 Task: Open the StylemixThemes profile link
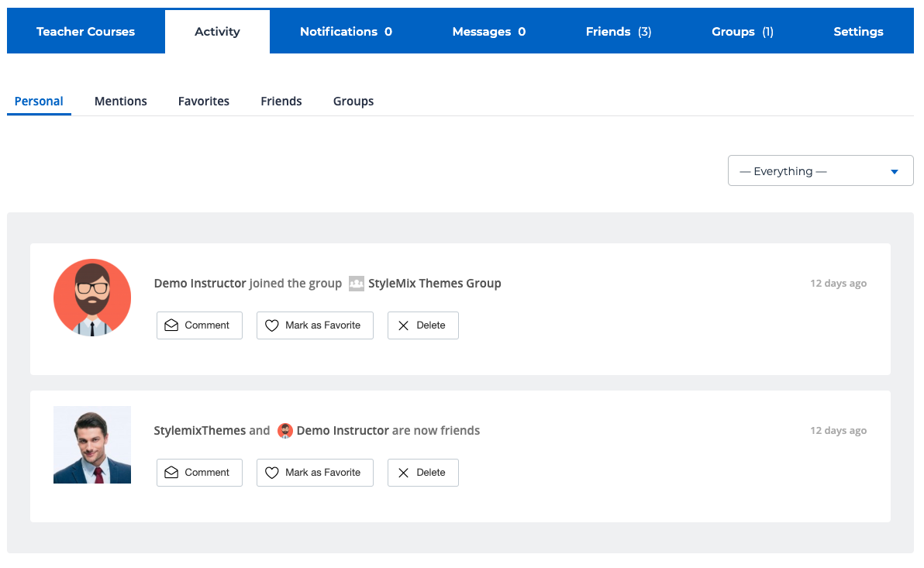pyautogui.click(x=200, y=431)
